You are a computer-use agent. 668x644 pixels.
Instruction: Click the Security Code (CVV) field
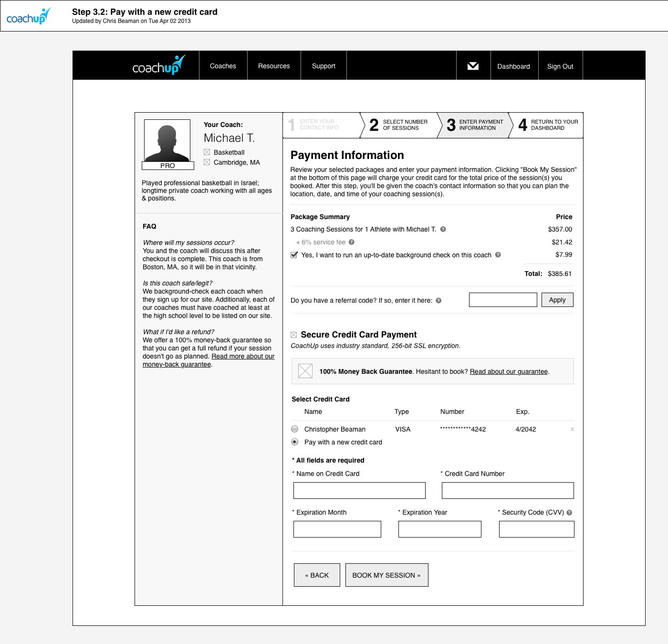tap(537, 529)
